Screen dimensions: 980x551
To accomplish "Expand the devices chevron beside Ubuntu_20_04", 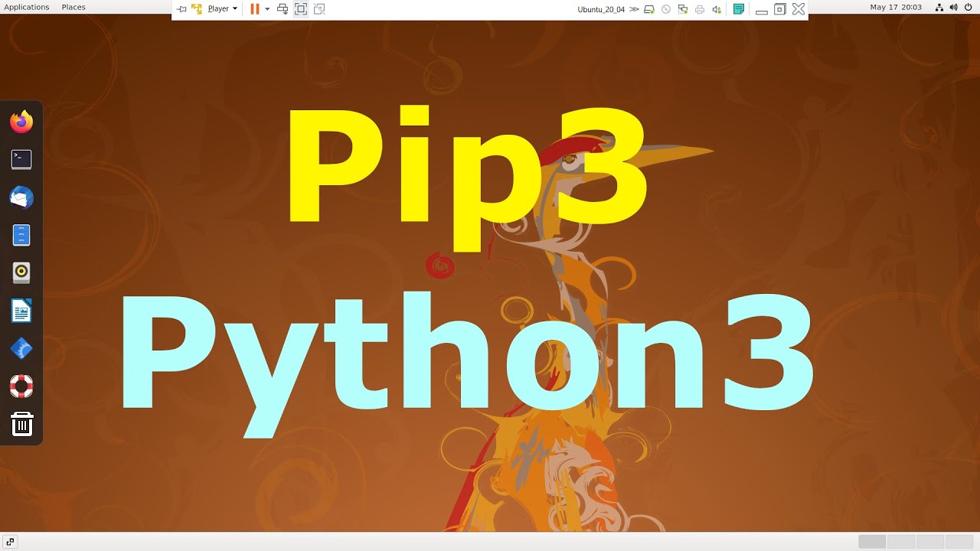I will tap(634, 9).
